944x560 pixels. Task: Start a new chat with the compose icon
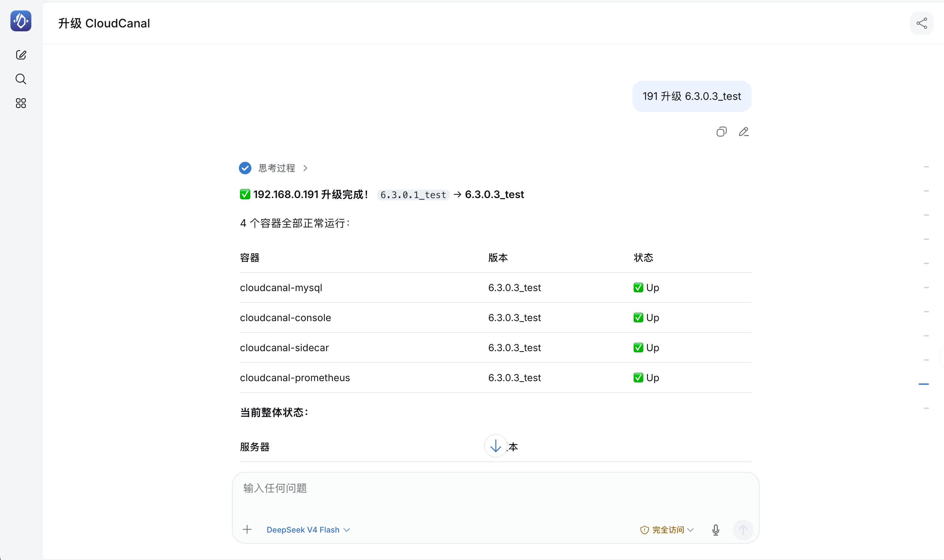[x=21, y=55]
